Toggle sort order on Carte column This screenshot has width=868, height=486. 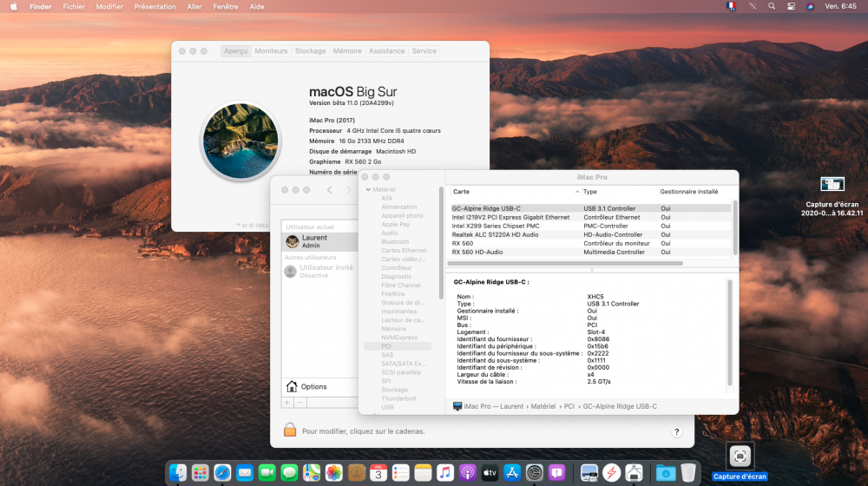click(x=514, y=192)
